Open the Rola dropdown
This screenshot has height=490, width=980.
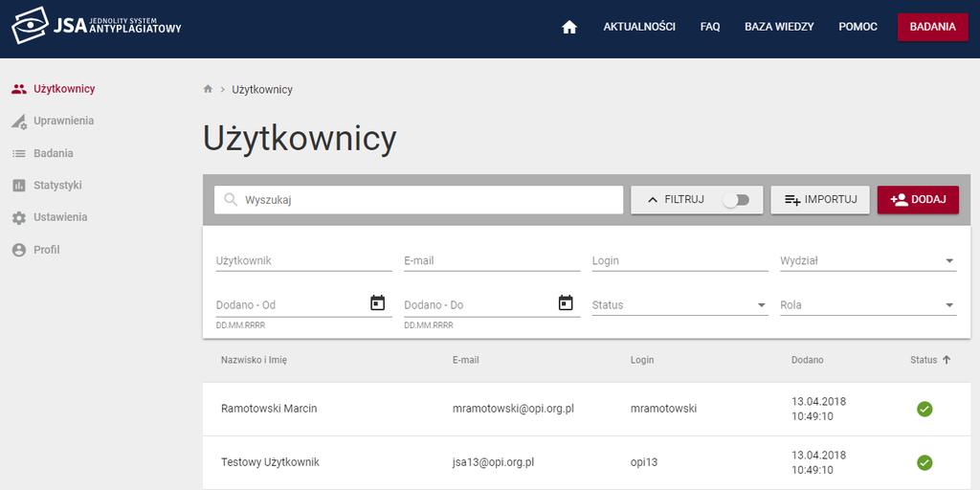point(868,305)
